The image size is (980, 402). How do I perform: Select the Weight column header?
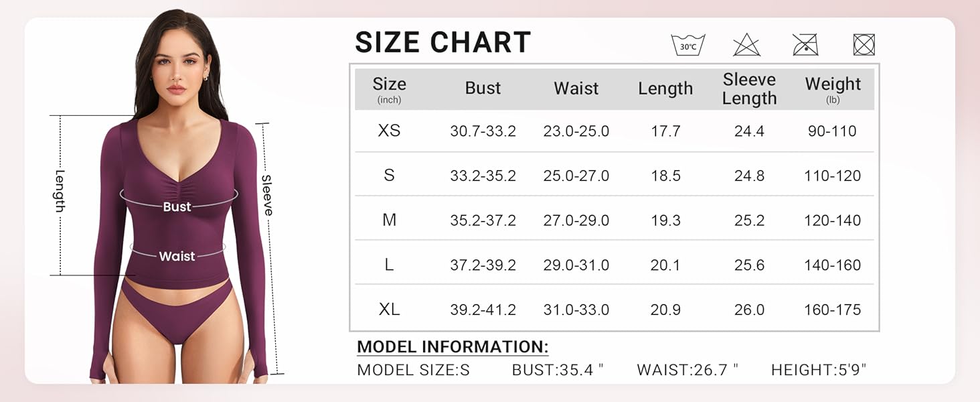coord(833,89)
